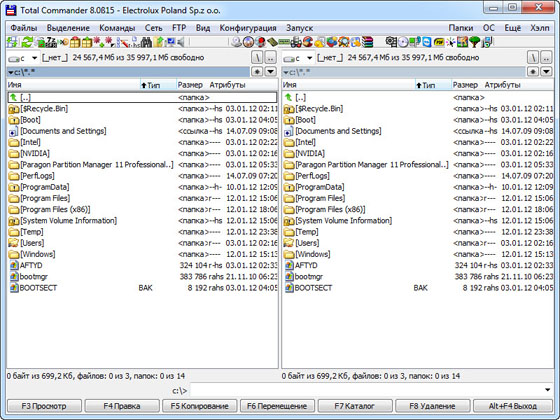Select [NVIDIA] folder in right panel
The image size is (560, 420).
click(x=418, y=154)
